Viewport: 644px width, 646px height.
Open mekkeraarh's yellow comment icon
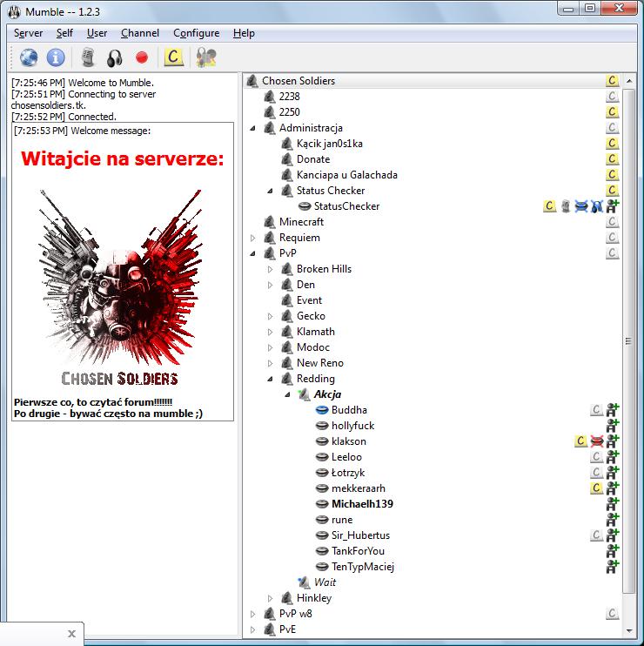(x=597, y=488)
